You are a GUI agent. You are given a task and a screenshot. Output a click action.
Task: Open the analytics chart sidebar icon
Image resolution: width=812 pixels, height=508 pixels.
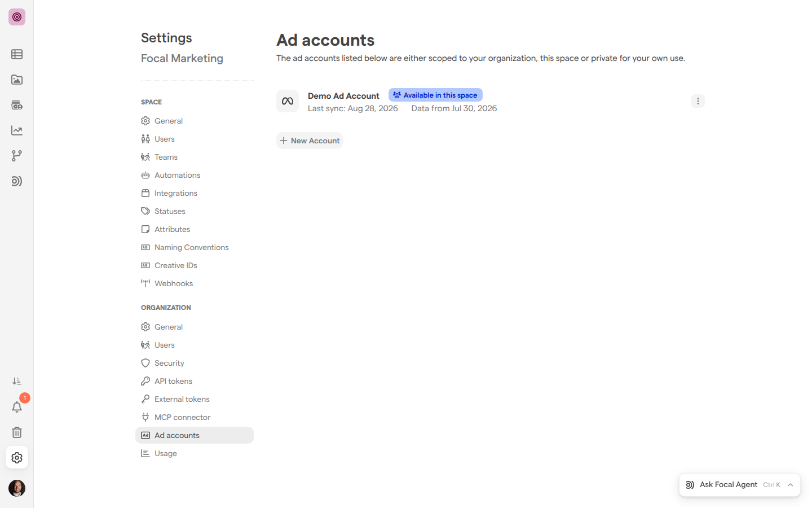click(x=17, y=130)
